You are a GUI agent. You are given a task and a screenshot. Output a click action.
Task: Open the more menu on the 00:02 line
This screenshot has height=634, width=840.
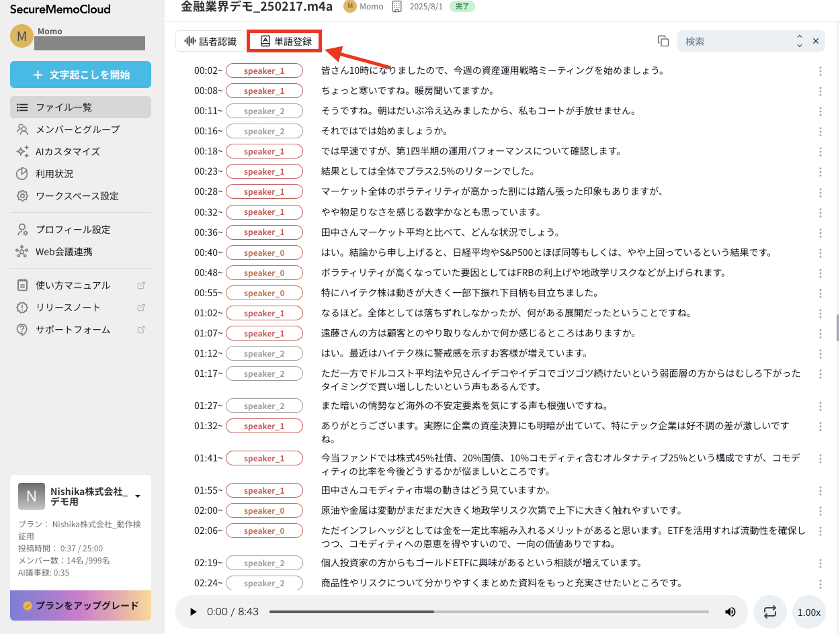(x=821, y=71)
